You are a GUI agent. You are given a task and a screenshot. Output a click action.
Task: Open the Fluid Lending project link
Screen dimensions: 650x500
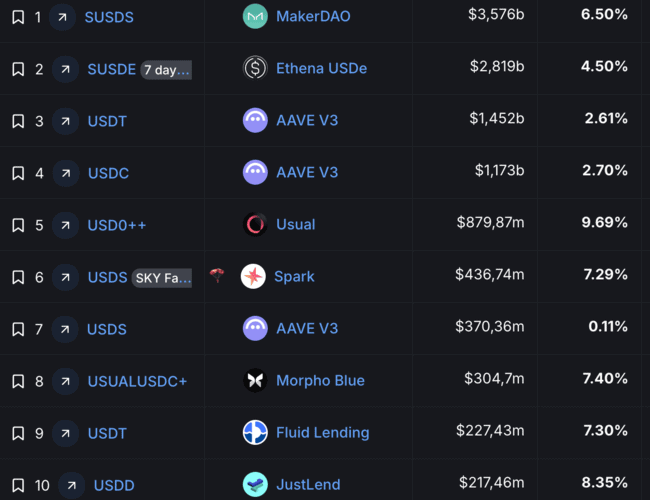pyautogui.click(x=323, y=432)
